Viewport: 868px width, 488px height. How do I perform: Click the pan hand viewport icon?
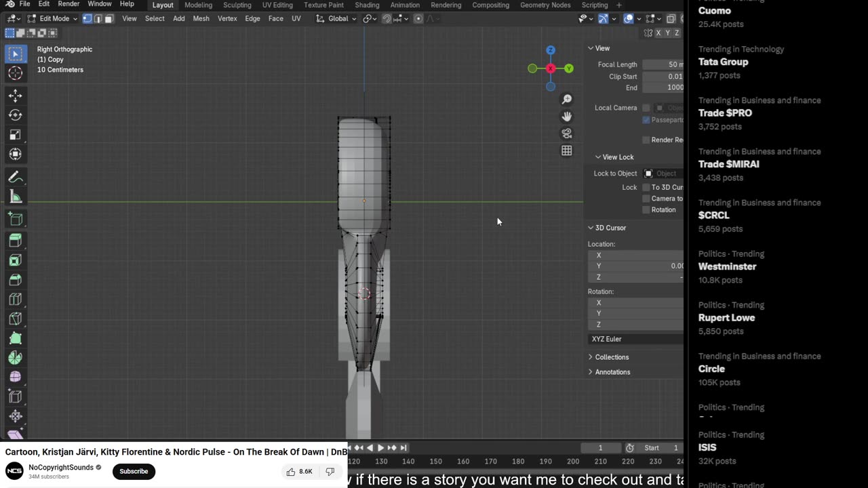click(x=567, y=117)
